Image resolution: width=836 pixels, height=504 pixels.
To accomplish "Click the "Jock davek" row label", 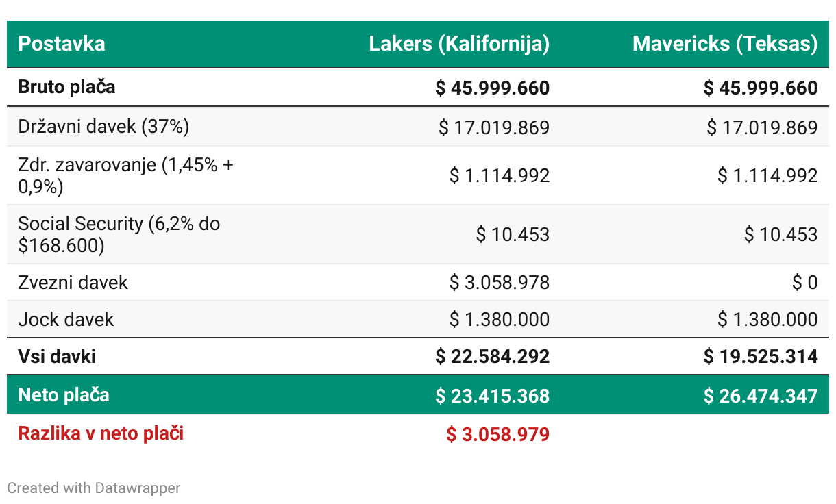I will (x=66, y=319).
